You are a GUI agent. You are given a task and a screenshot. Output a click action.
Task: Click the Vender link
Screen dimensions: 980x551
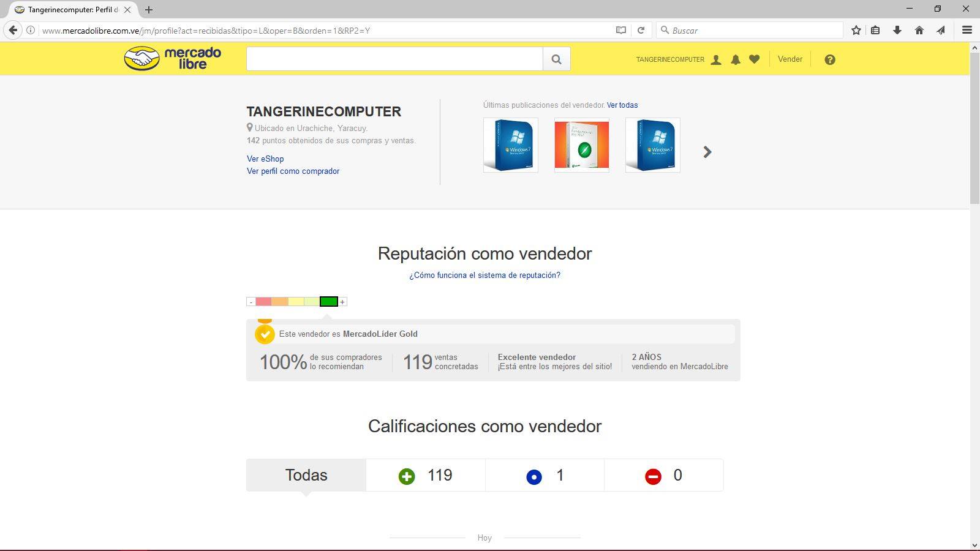click(x=790, y=59)
